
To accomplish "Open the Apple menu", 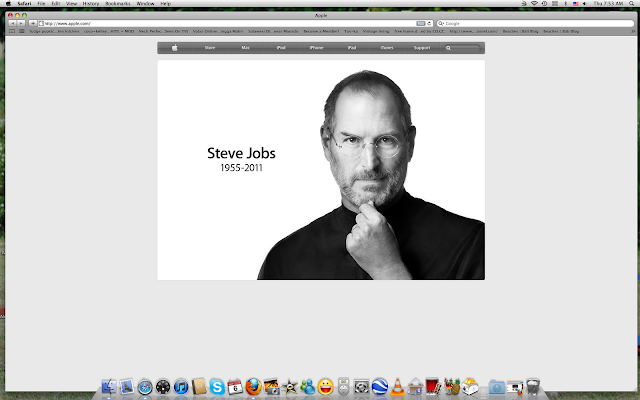I will coord(8,3).
